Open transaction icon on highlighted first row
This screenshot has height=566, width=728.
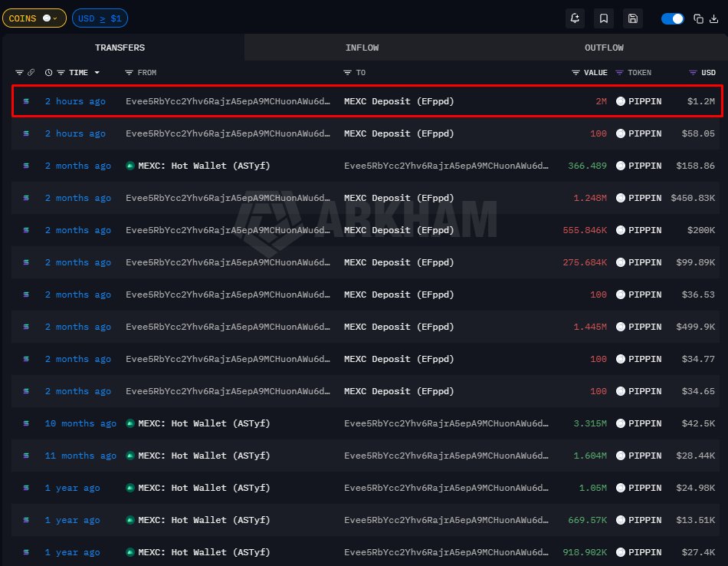[26, 101]
